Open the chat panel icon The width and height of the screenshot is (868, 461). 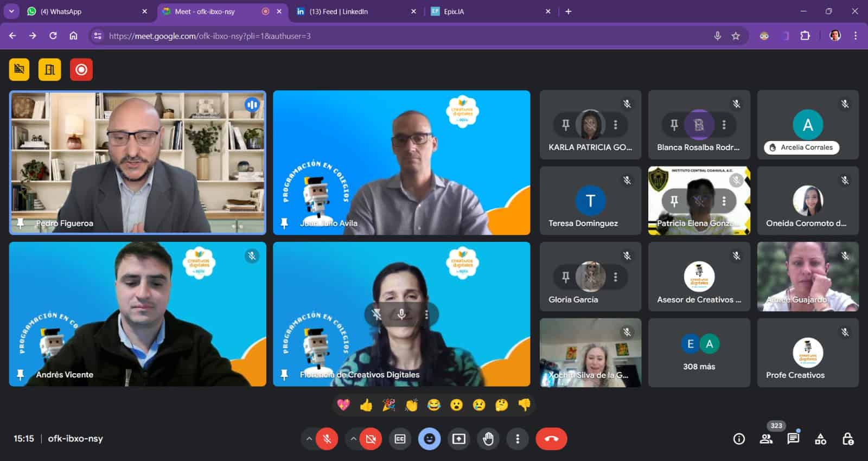[793, 439]
